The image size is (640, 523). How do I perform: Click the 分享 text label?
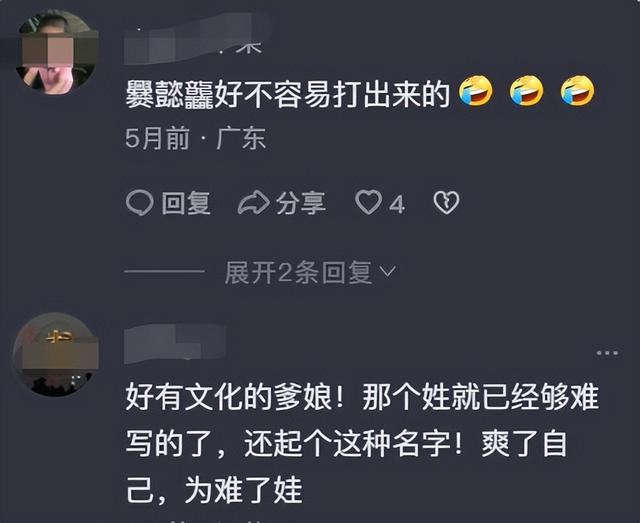[x=301, y=203]
